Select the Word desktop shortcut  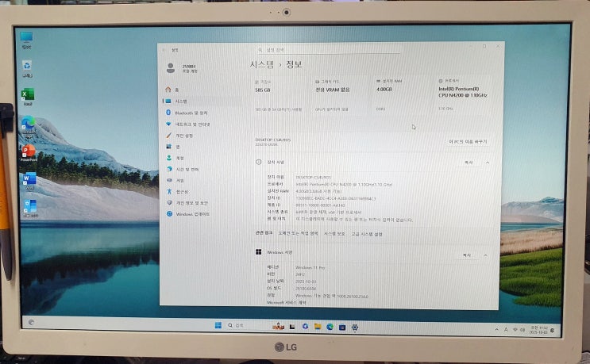(29, 181)
